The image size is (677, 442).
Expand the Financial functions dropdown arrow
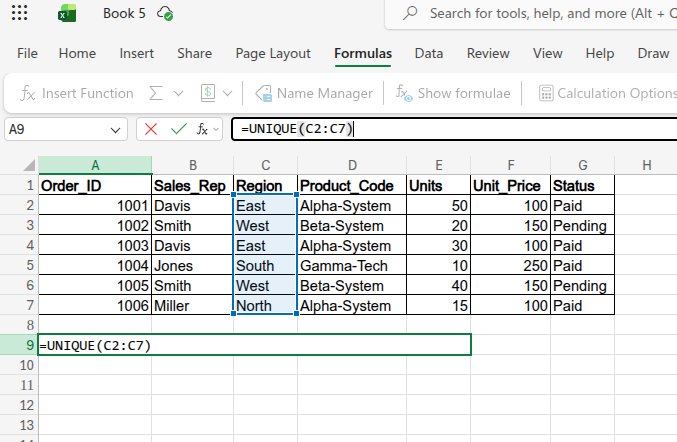228,93
